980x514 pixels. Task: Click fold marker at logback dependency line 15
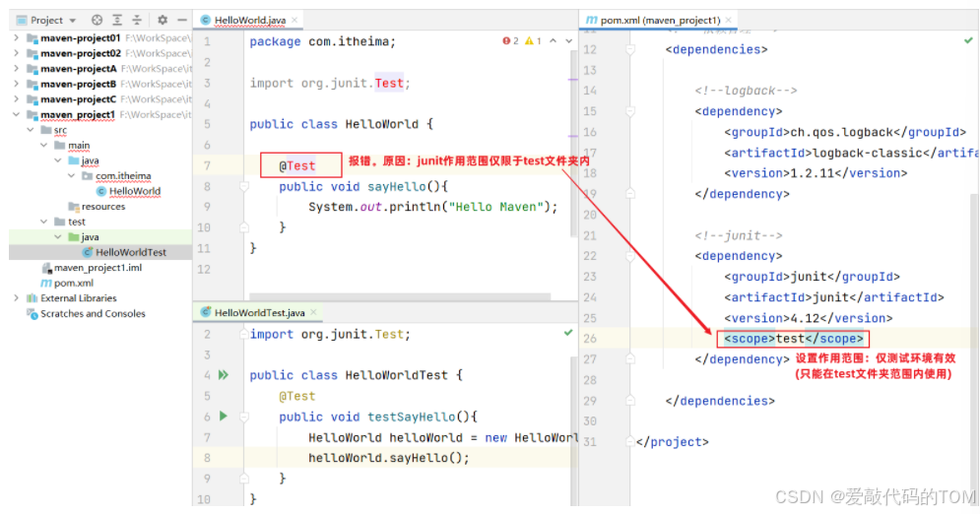pyautogui.click(x=630, y=111)
